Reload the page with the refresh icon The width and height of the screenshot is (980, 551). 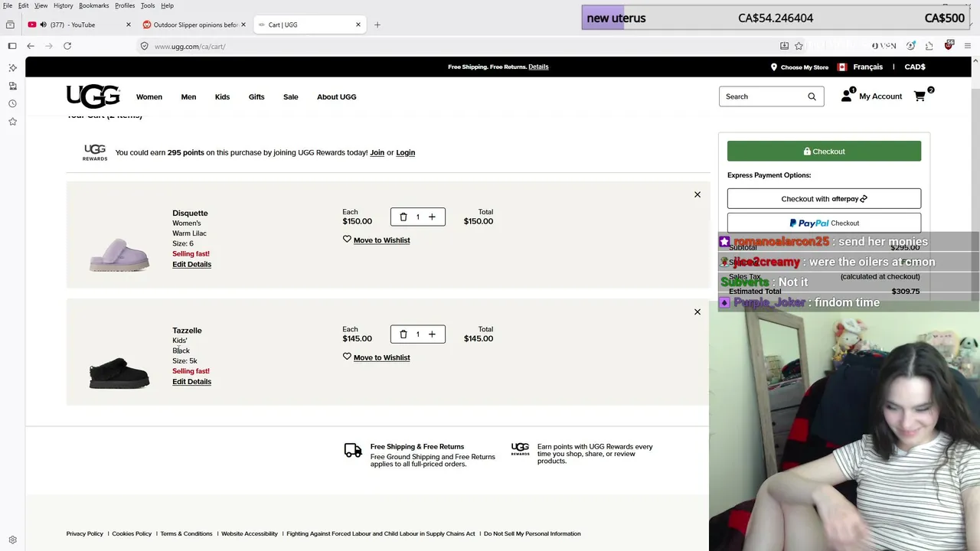67,46
